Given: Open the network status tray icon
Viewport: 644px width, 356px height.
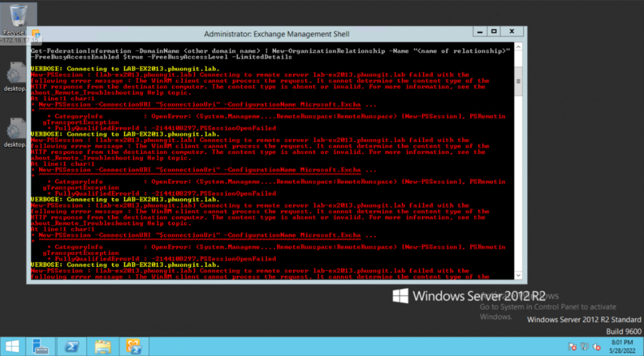Looking at the screenshot, I should [x=584, y=347].
